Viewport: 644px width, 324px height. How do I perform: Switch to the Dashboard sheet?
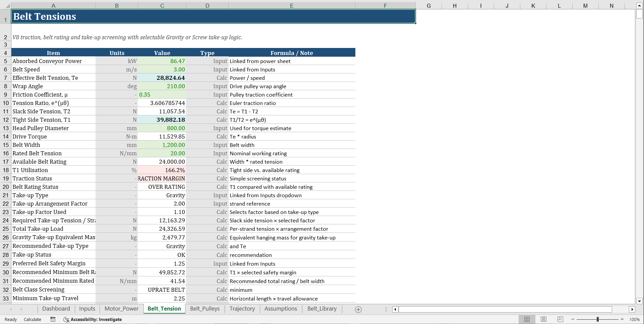point(56,309)
